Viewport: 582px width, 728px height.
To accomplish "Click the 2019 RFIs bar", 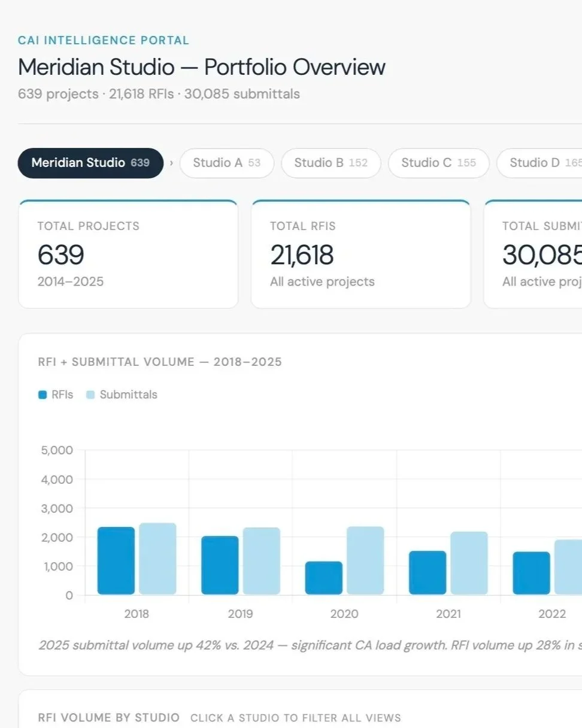I will (x=220, y=565).
